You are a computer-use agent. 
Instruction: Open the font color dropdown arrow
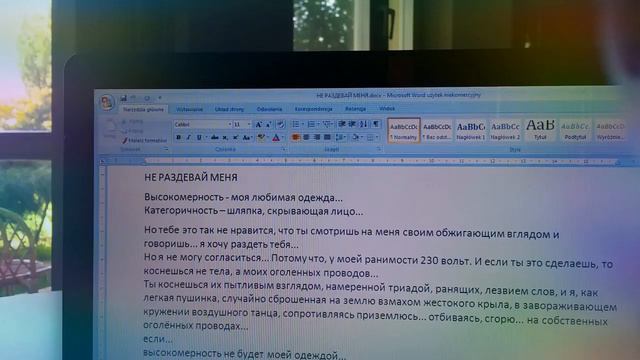[283, 138]
